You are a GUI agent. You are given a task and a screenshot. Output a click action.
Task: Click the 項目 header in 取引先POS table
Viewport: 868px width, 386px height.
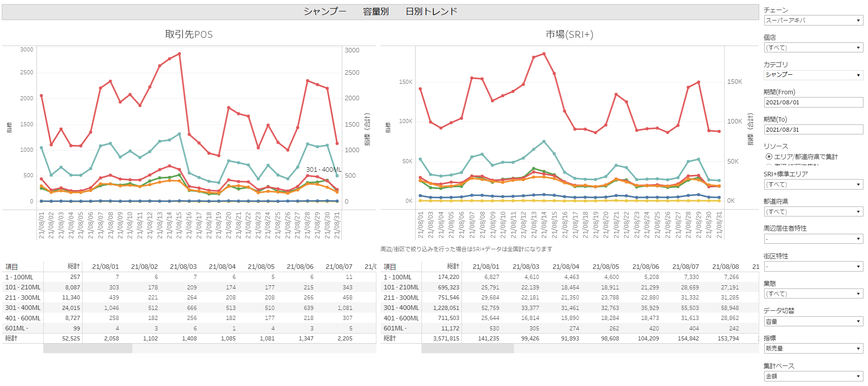11,267
